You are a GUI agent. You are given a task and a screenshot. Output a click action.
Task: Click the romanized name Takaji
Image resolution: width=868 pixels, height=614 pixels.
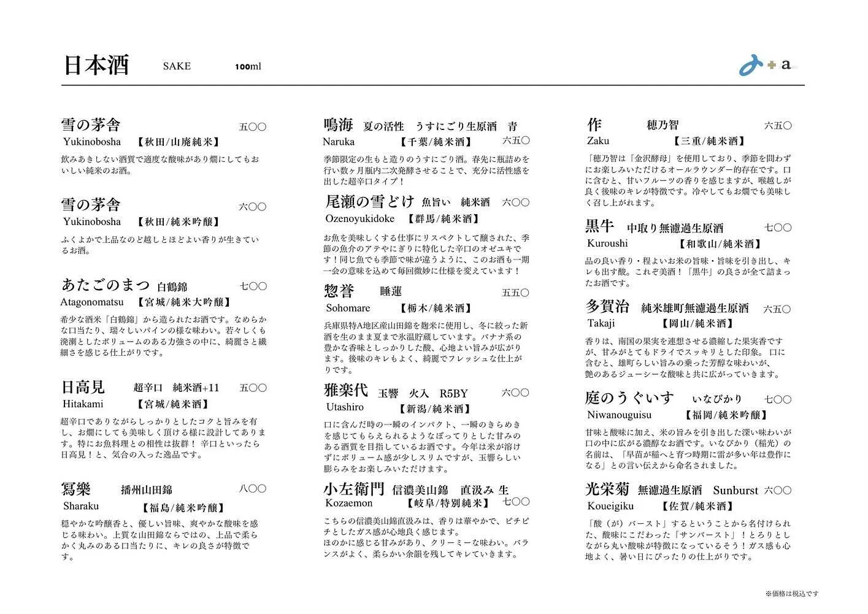click(601, 323)
